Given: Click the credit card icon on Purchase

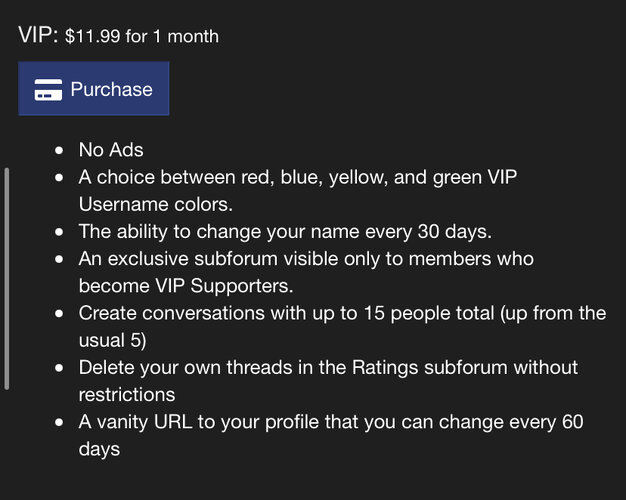Looking at the screenshot, I should tap(48, 90).
